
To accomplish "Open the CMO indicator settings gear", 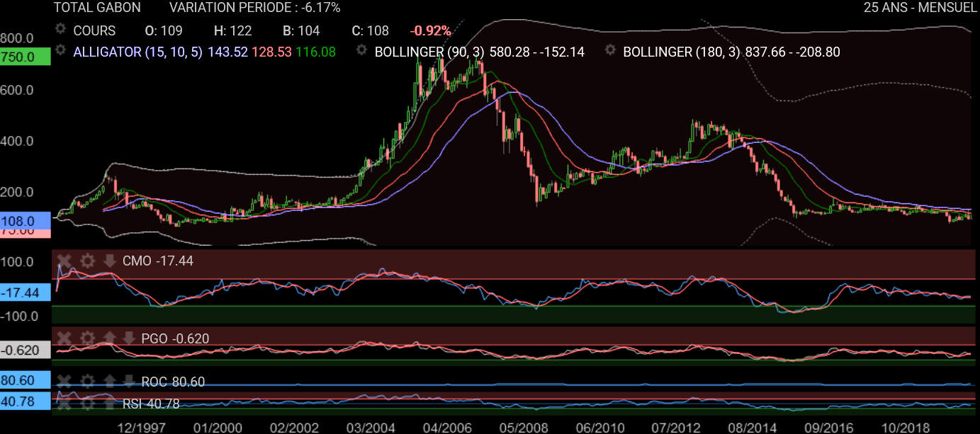I will point(87,261).
